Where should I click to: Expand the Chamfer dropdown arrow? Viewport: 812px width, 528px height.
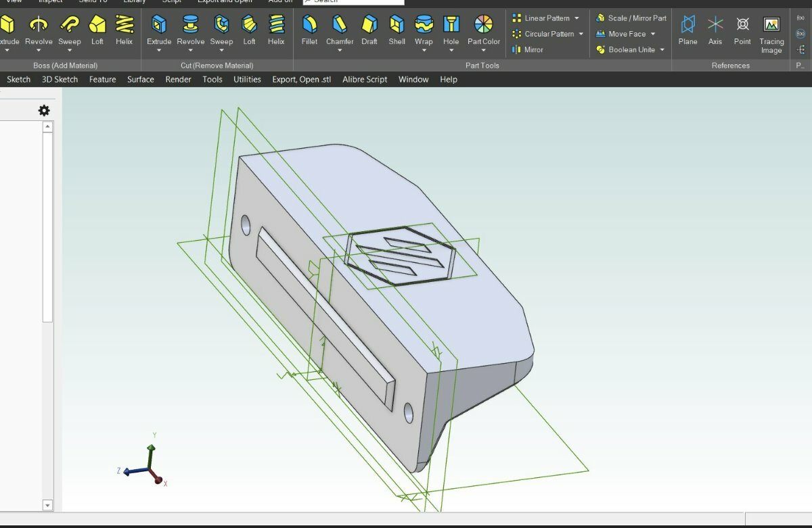pos(340,51)
